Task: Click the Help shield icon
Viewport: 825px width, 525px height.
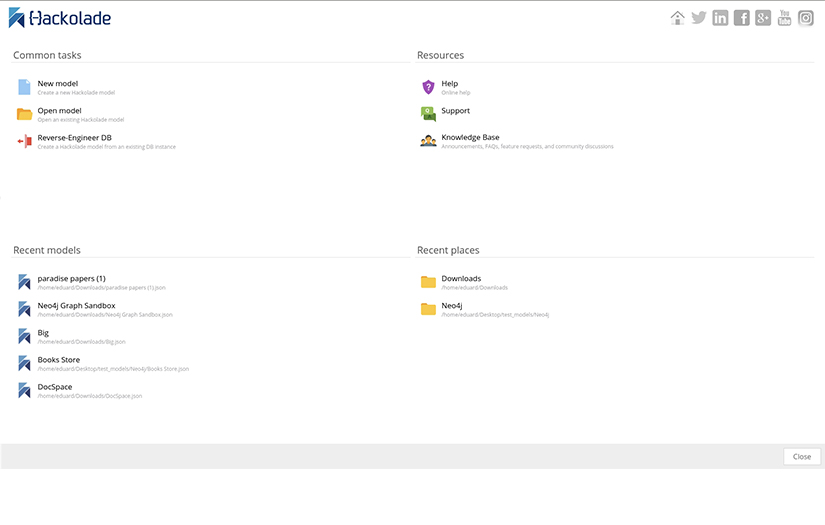Action: tap(428, 87)
